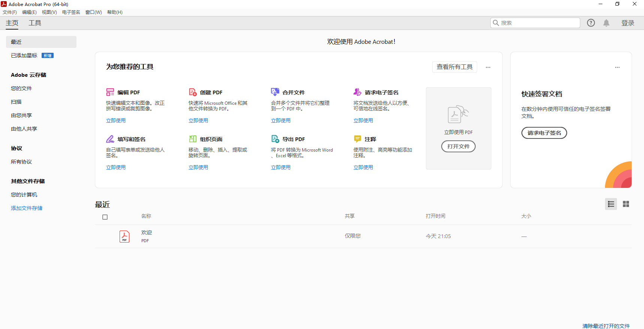Click the 填写和签名 pen icon
This screenshot has height=329, width=644.
(110, 139)
